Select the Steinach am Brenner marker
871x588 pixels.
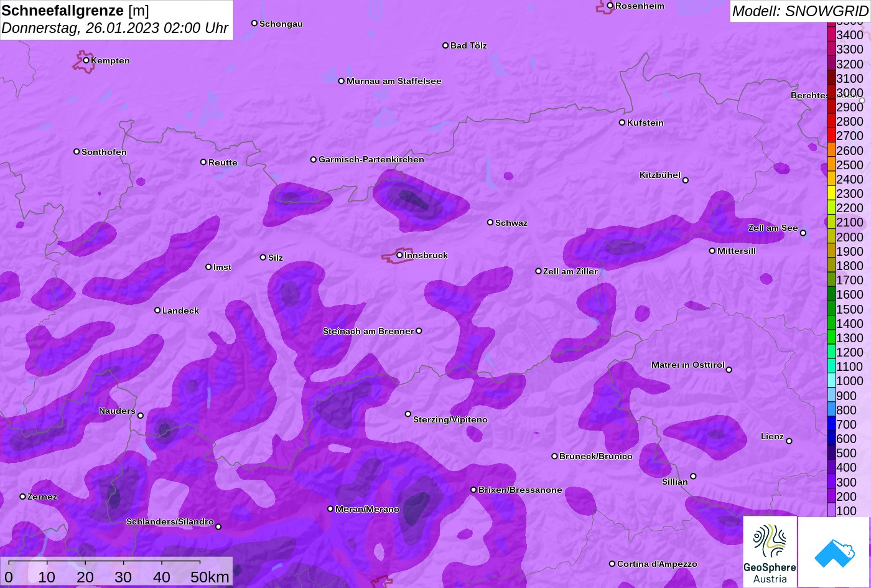(419, 331)
